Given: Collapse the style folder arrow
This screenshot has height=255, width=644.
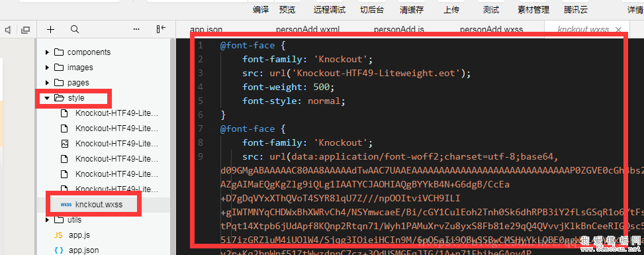Looking at the screenshot, I should click(x=47, y=98).
